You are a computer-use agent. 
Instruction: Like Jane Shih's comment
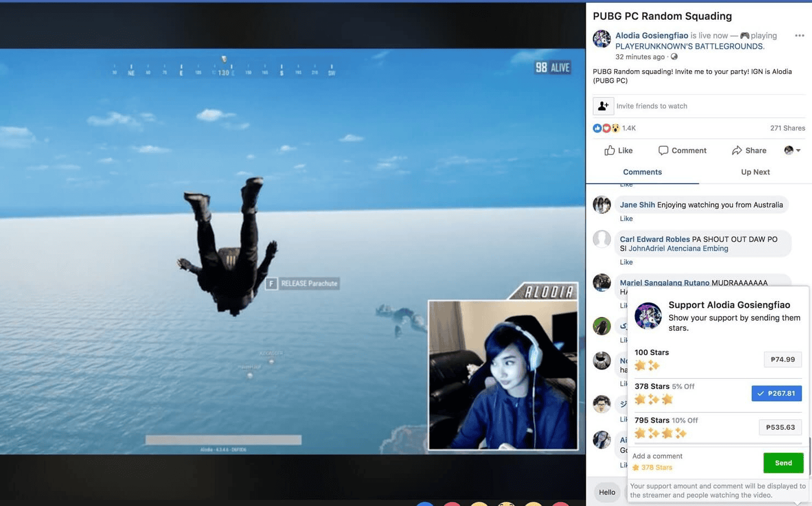tap(626, 219)
